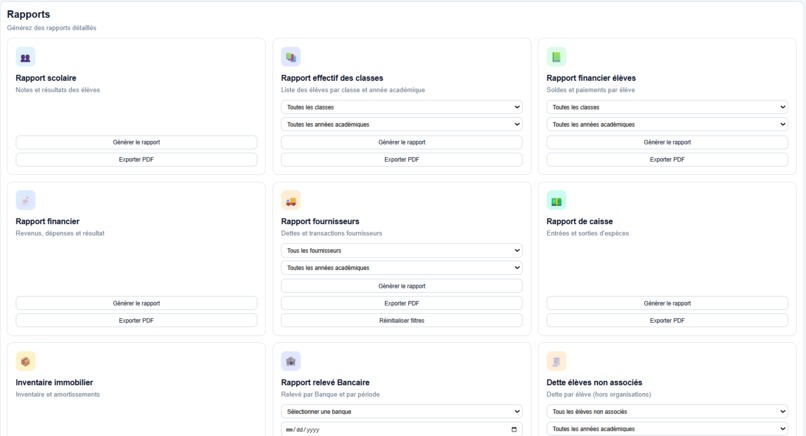Open class dropdown in Rapport effectif des classes
This screenshot has height=436, width=806.
point(401,107)
